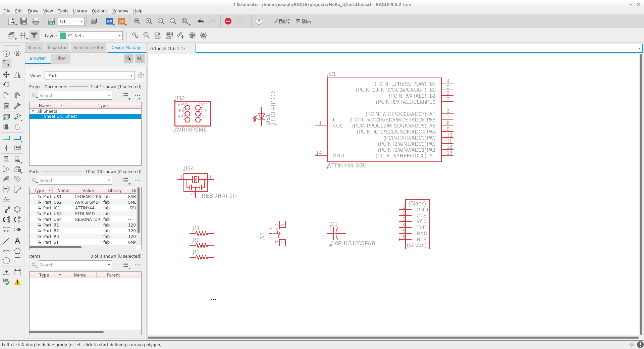Screen dimensions: 644x349
Task: Run the ERC electrical rule check
Action: coord(6,282)
